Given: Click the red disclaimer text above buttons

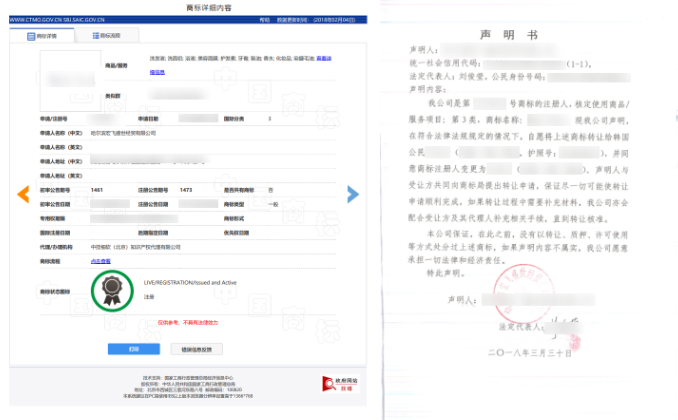Looking at the screenshot, I should click(x=188, y=323).
